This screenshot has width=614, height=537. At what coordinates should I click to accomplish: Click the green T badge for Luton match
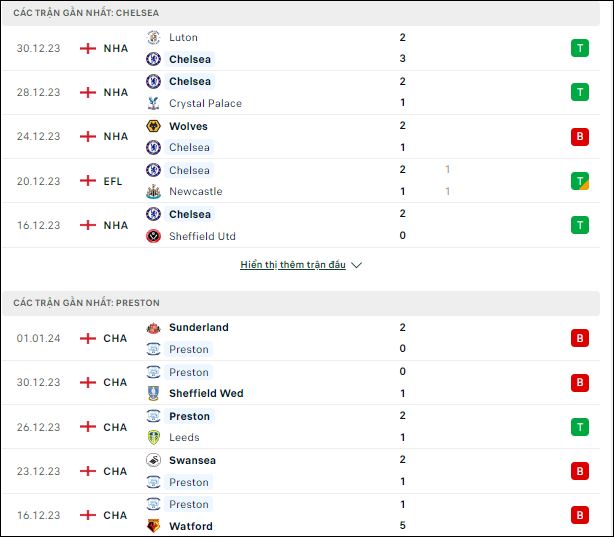pos(580,48)
